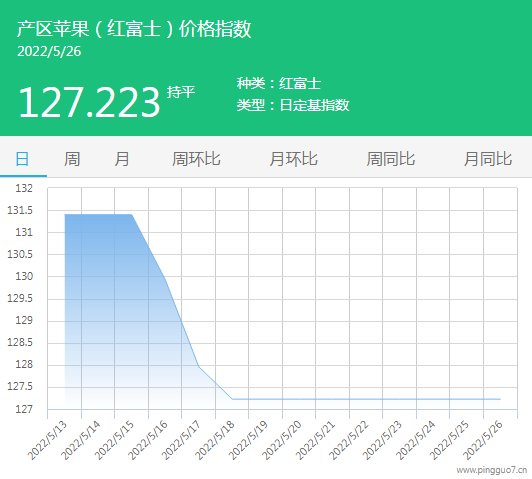The height and width of the screenshot is (479, 532).
Task: Click the 131.5 y-axis label
Action: tap(20, 210)
